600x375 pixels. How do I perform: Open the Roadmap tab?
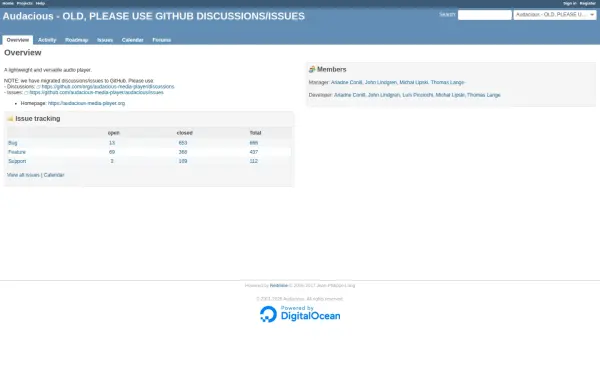pyautogui.click(x=77, y=40)
